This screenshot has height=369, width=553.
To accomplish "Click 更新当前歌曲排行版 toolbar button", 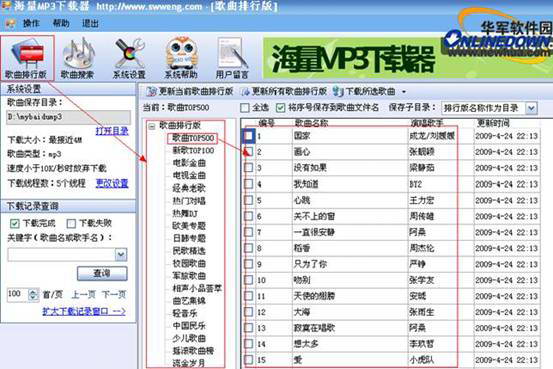I will (190, 91).
